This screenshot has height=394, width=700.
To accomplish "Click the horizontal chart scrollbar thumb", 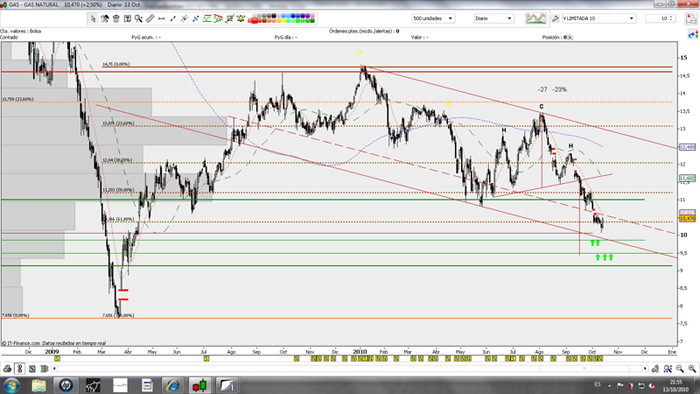I will (x=584, y=369).
